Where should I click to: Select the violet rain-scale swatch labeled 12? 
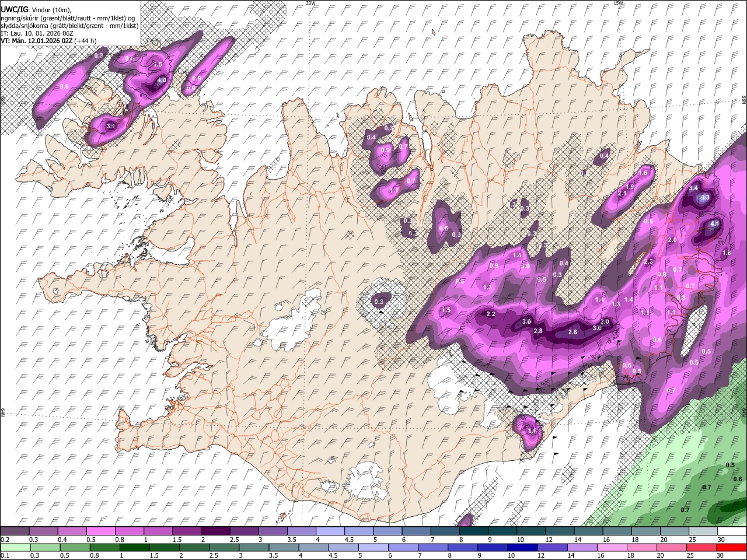[552, 547]
